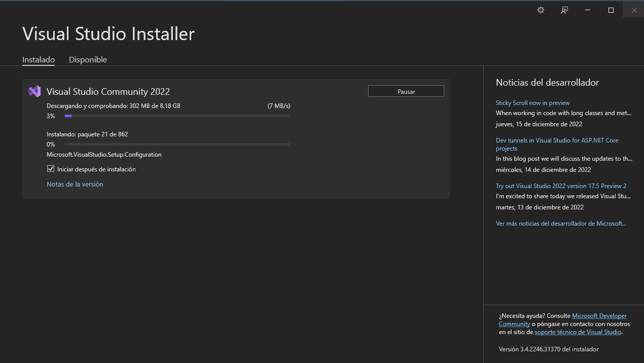Open Dev tunnels for ASP.NET Core article
Image resolution: width=644 pixels, height=363 pixels.
tap(557, 140)
